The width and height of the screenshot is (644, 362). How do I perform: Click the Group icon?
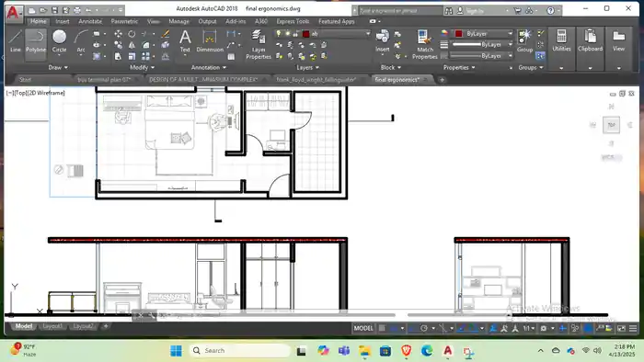pyautogui.click(x=524, y=41)
